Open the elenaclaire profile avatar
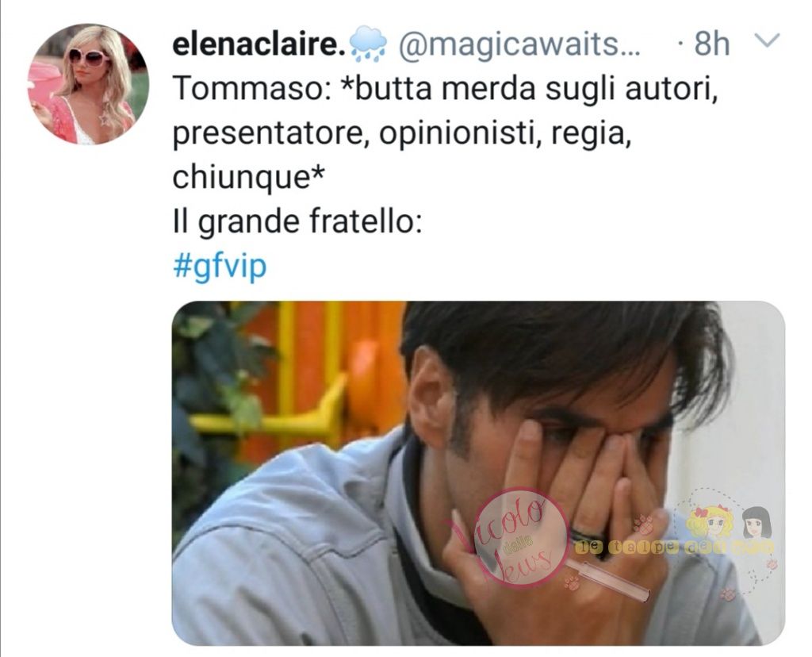Screen dimensions: 812x657 pyautogui.click(x=88, y=84)
